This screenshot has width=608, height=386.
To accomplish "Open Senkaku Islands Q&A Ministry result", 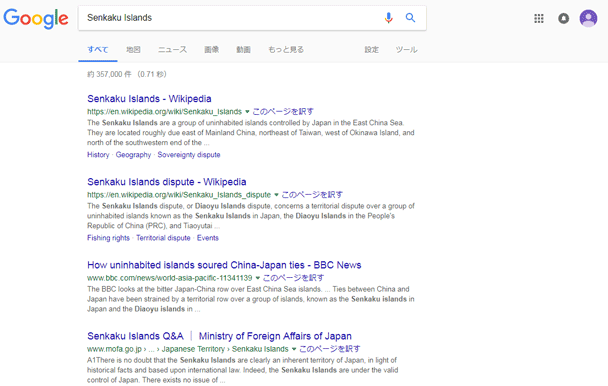I will point(219,336).
